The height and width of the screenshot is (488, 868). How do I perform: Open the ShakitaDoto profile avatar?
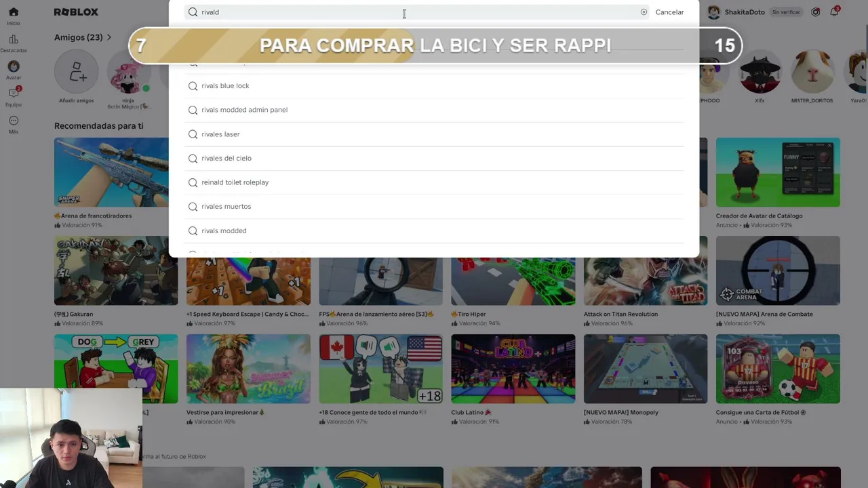coord(714,12)
